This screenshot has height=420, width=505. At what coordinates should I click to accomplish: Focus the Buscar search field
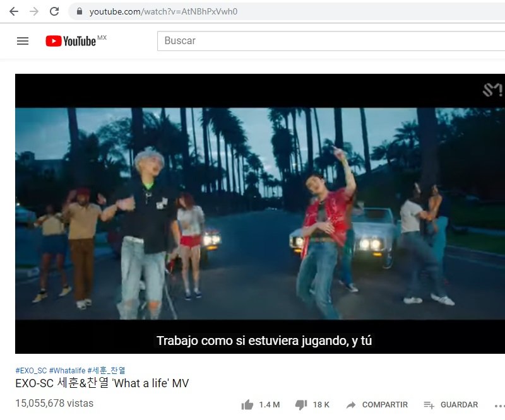coord(331,41)
